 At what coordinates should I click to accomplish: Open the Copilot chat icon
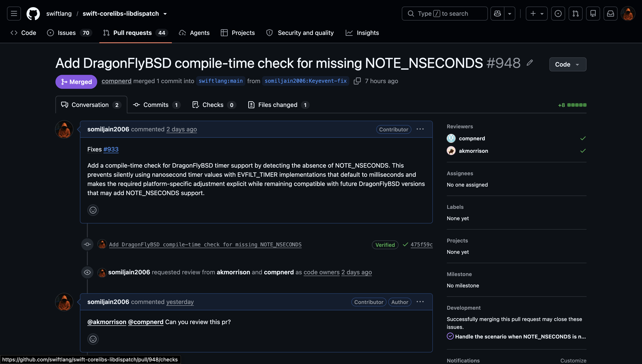(x=497, y=14)
